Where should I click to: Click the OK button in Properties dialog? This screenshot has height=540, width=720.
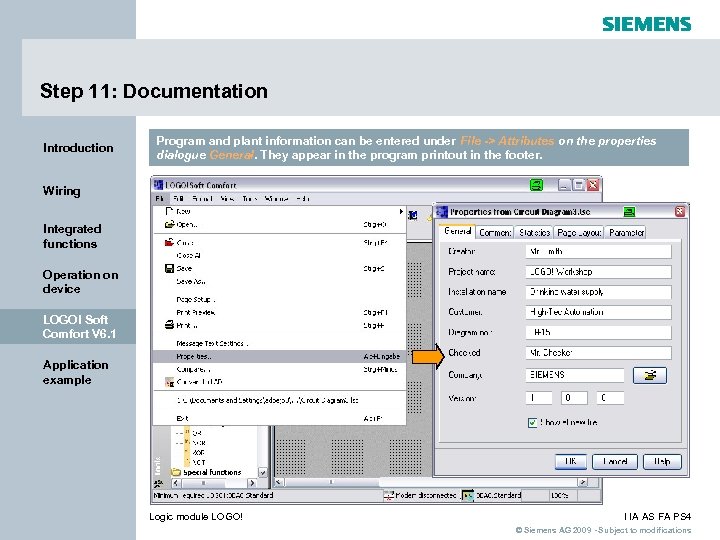click(x=571, y=461)
